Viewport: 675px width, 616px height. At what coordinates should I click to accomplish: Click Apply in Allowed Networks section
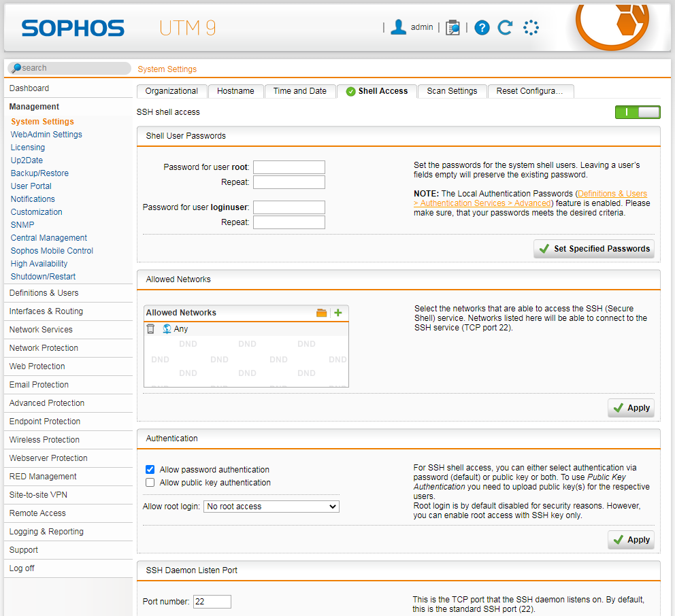pos(631,408)
